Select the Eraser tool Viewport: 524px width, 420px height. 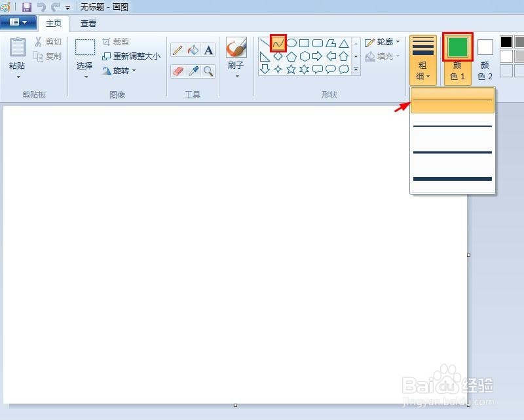(x=178, y=71)
